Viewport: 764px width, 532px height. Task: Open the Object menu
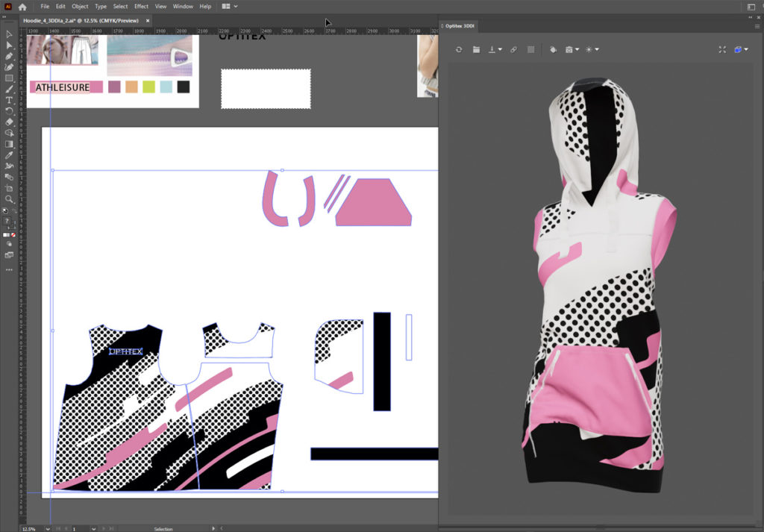pos(80,7)
